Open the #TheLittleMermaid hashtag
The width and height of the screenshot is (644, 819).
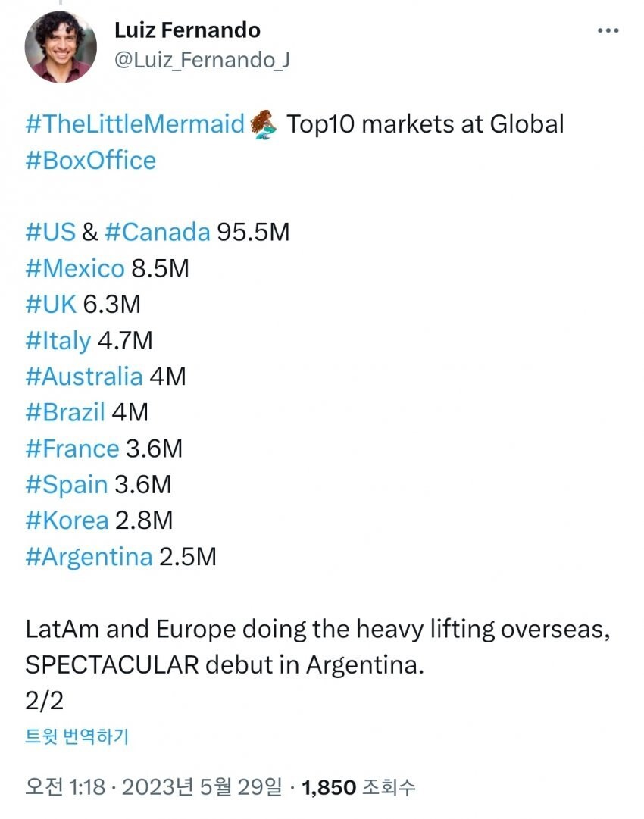pyautogui.click(x=135, y=124)
